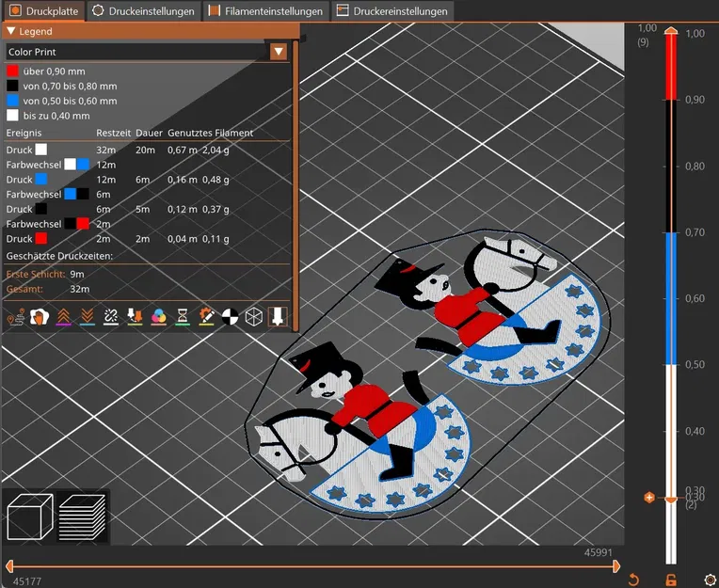Click Gesamt total time label
The image size is (719, 588).
(x=24, y=289)
